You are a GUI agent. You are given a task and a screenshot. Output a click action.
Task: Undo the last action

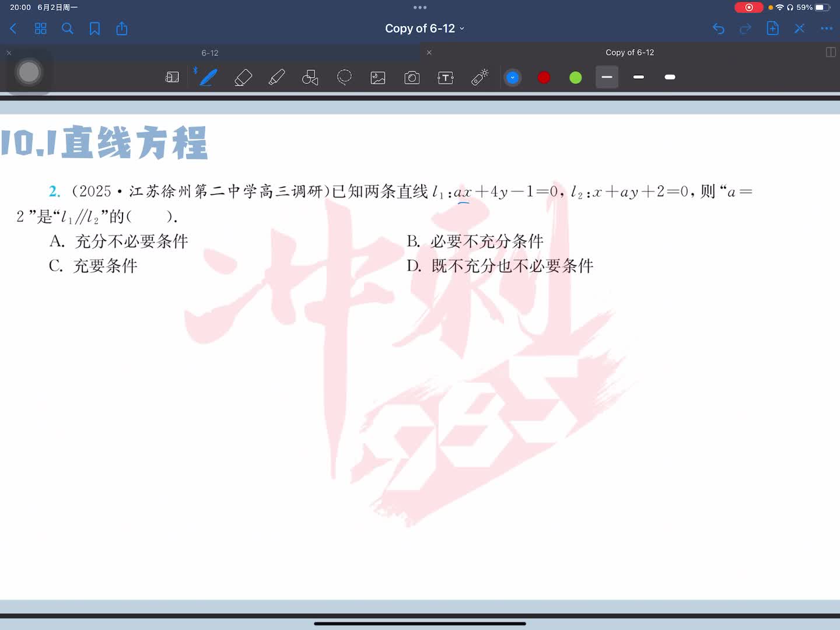pyautogui.click(x=718, y=29)
